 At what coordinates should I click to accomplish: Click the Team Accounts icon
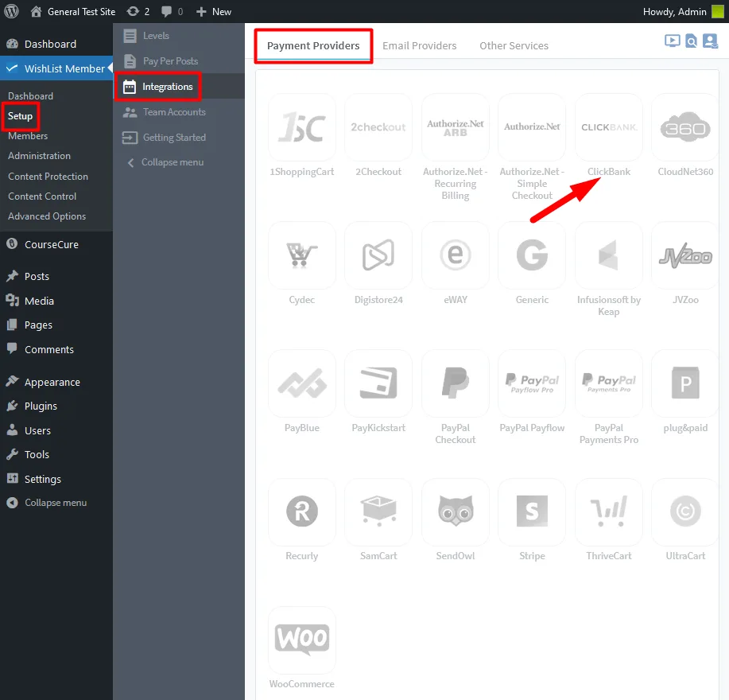(129, 111)
